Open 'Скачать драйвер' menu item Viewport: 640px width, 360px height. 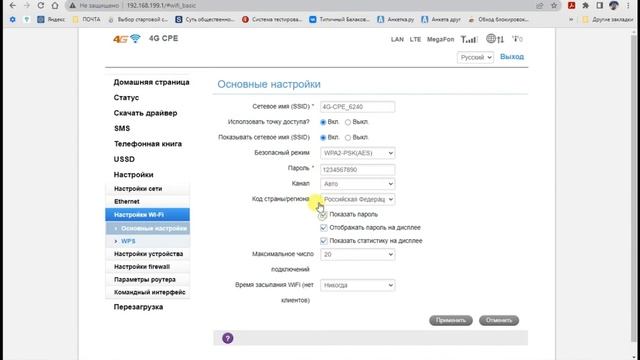coord(145,113)
